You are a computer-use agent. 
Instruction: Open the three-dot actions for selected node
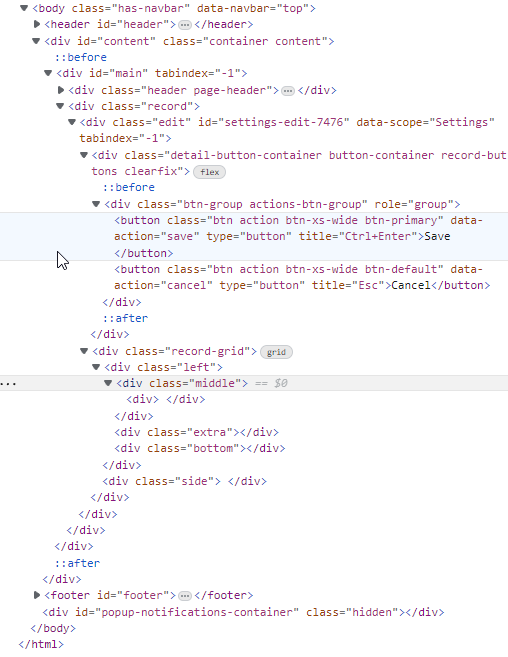pos(8,383)
